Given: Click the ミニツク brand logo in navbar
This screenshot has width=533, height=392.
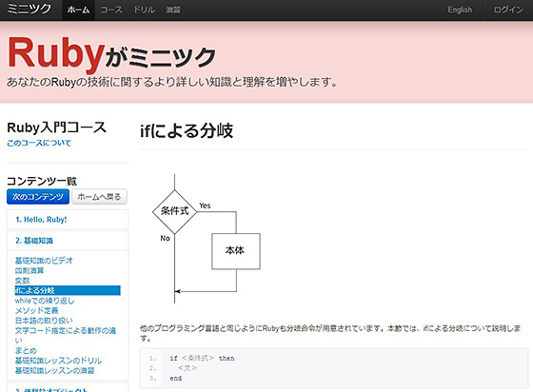Looking at the screenshot, I should pyautogui.click(x=30, y=10).
